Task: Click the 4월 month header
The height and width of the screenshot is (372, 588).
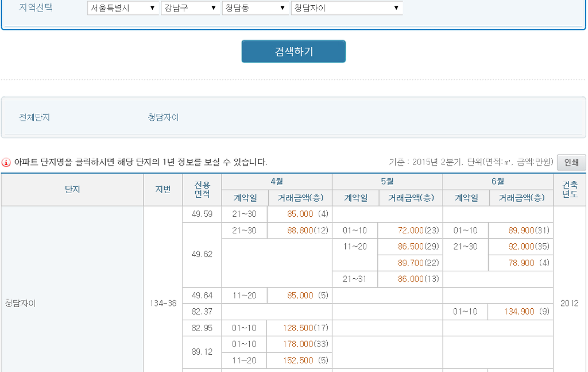Action: [277, 182]
